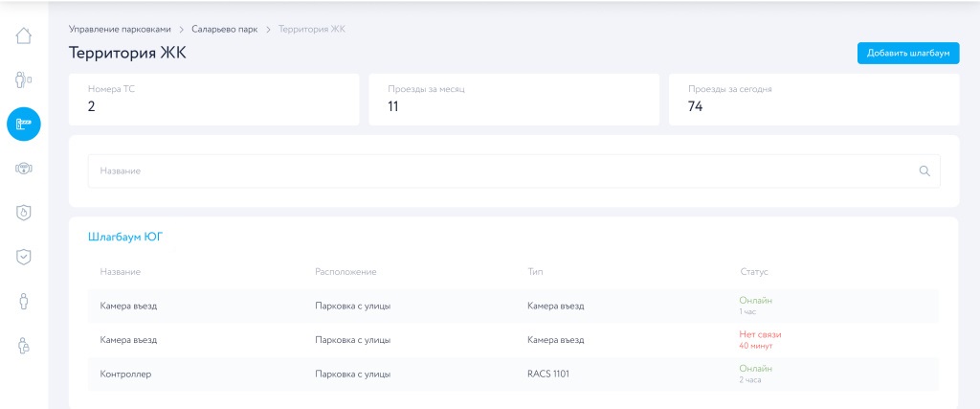Open the person with lock sidebar icon

tap(24, 346)
